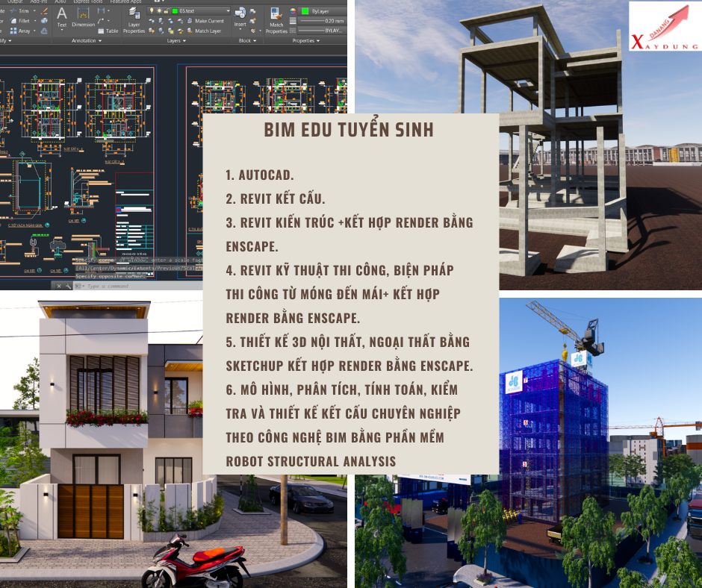Toggle layer freeze sun icon
This screenshot has width=702, height=588.
click(x=159, y=12)
